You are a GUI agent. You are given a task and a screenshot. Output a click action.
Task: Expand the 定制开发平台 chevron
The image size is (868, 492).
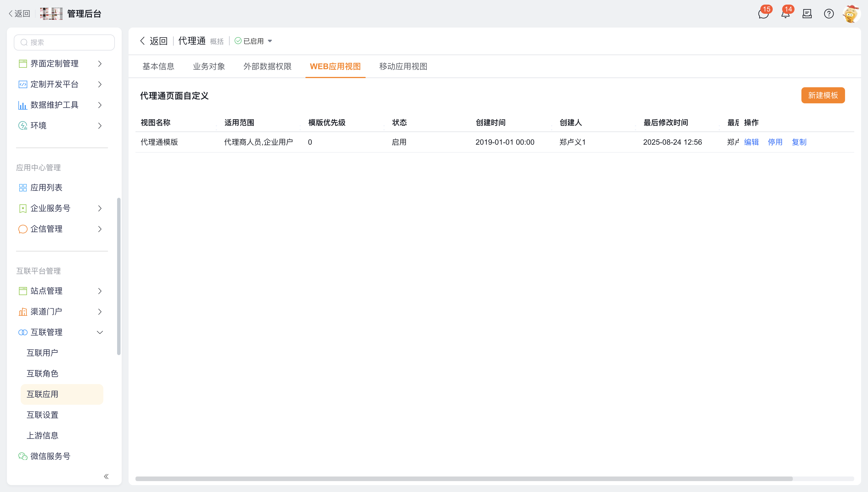pyautogui.click(x=100, y=84)
